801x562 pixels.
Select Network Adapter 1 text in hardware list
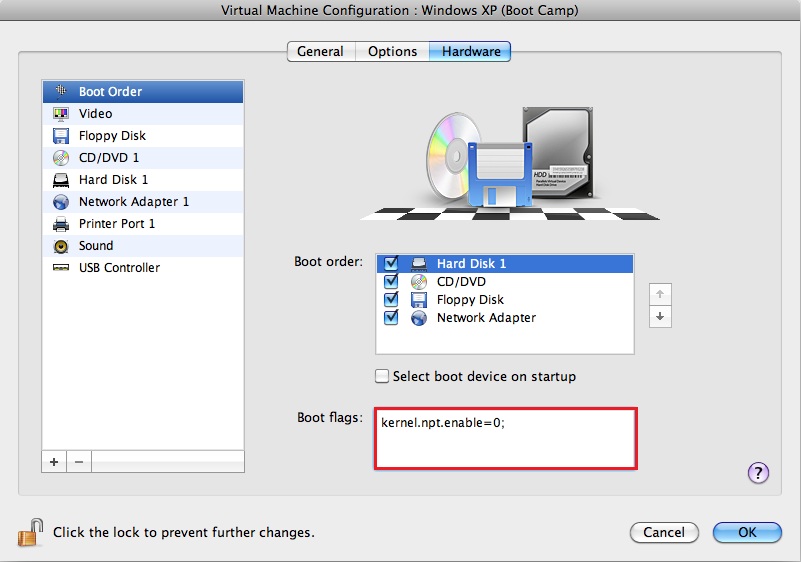point(134,202)
